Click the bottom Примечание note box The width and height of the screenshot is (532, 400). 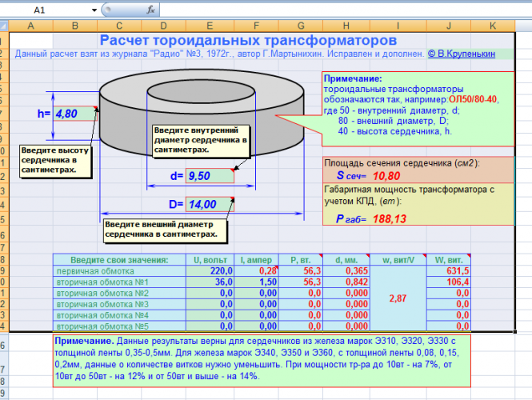(x=262, y=361)
